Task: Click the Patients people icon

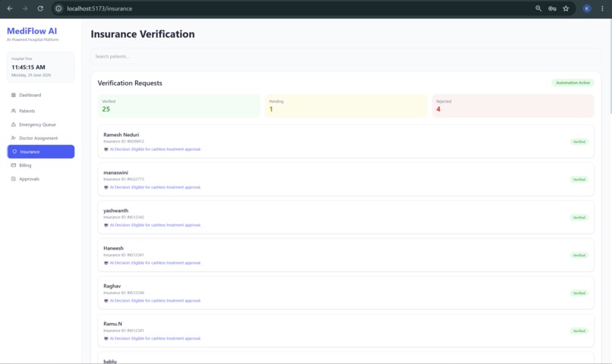Action: coord(14,111)
